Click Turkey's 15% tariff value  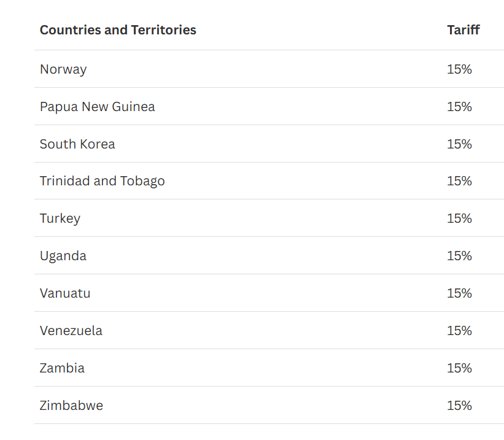(459, 218)
